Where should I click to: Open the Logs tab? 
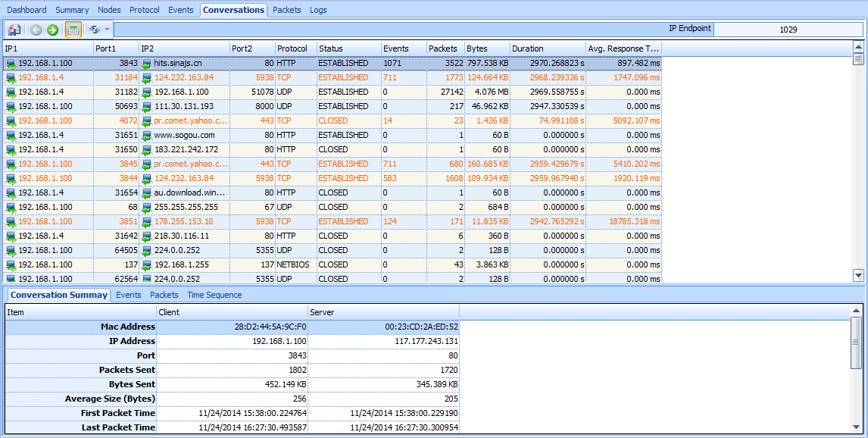coord(318,10)
